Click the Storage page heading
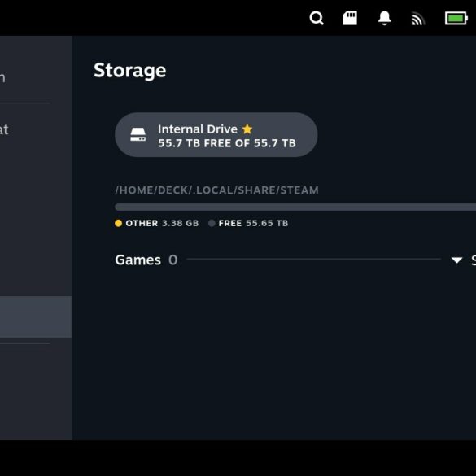 pyautogui.click(x=130, y=71)
